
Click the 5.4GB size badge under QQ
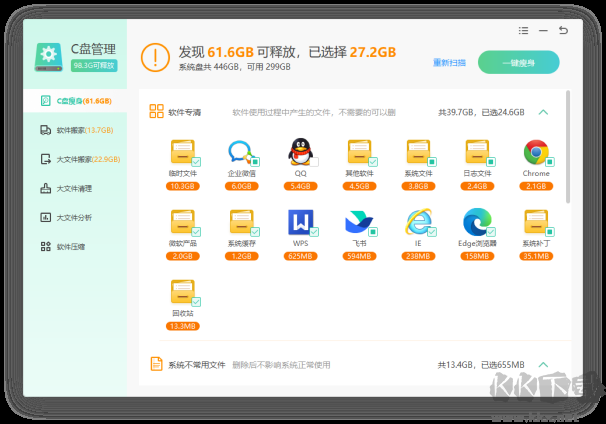(300, 186)
